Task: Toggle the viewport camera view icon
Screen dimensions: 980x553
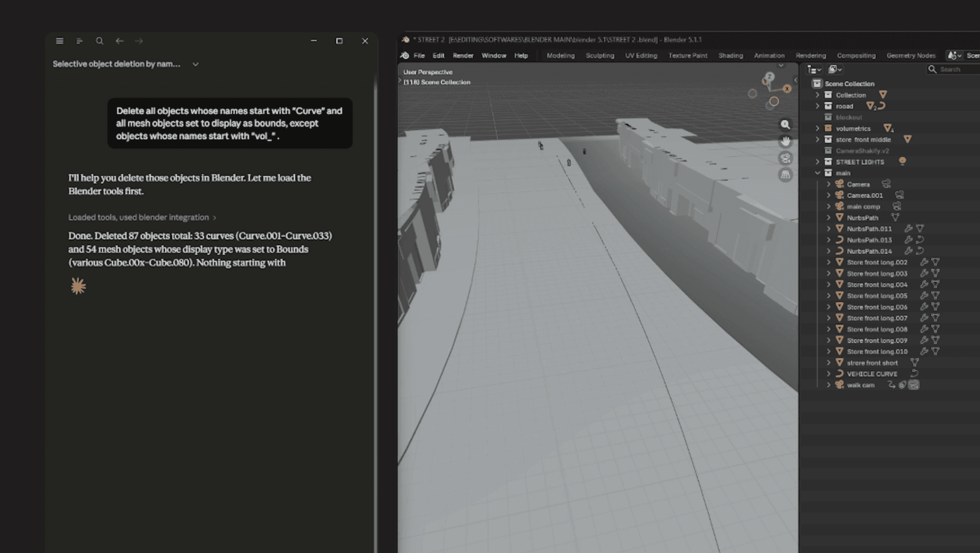Action: [x=785, y=158]
